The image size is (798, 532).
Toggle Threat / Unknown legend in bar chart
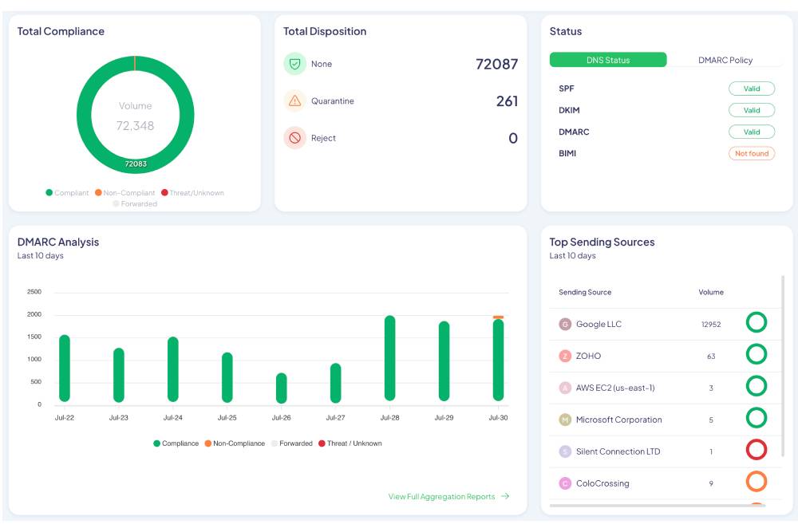pyautogui.click(x=350, y=443)
